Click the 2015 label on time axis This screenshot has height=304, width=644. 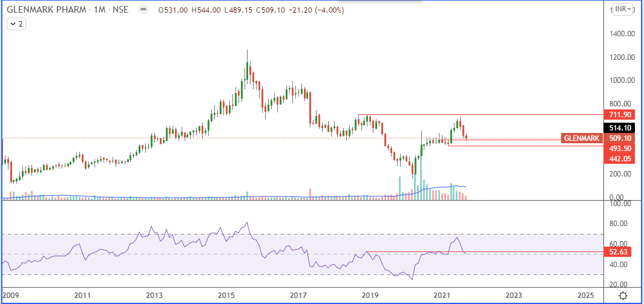coord(226,296)
